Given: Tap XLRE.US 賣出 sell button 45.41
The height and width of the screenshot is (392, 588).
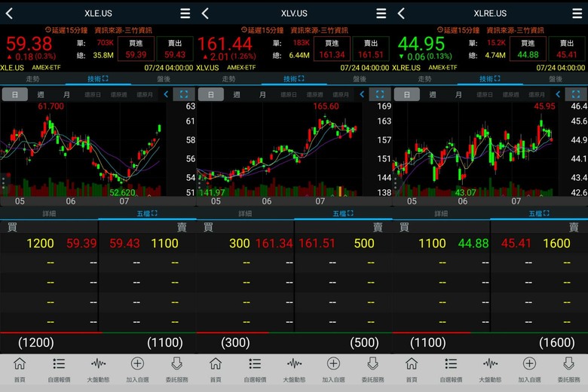Looking at the screenshot, I should [x=567, y=49].
